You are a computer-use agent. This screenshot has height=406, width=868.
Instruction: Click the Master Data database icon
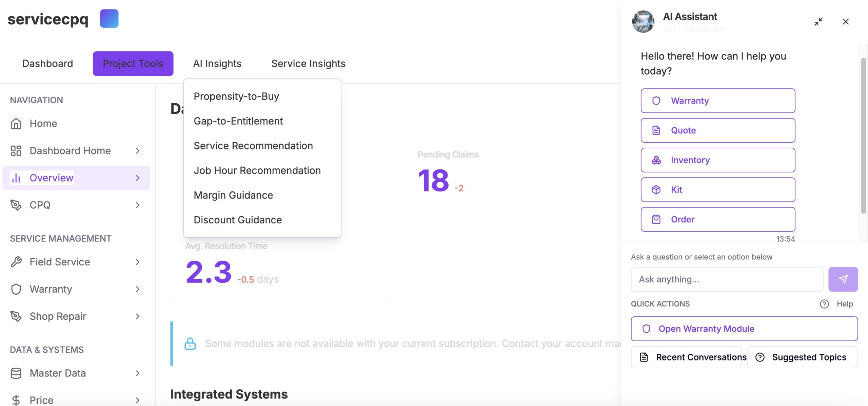(16, 373)
